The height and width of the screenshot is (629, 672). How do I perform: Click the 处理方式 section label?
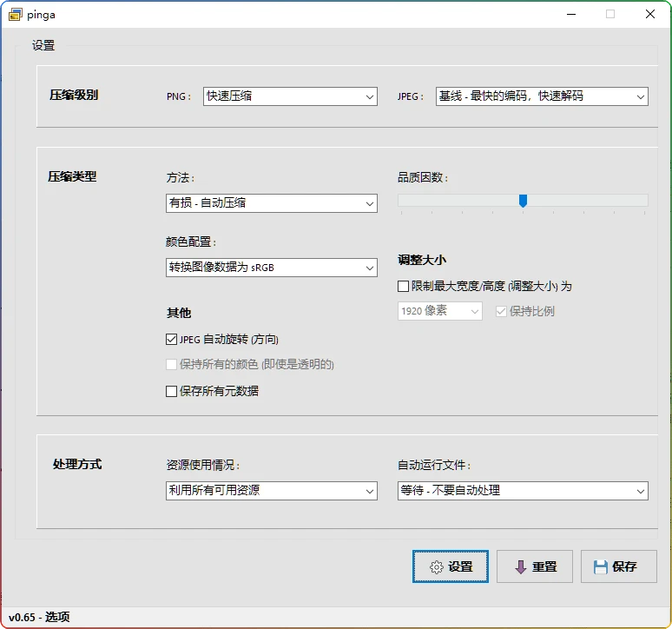coord(77,464)
